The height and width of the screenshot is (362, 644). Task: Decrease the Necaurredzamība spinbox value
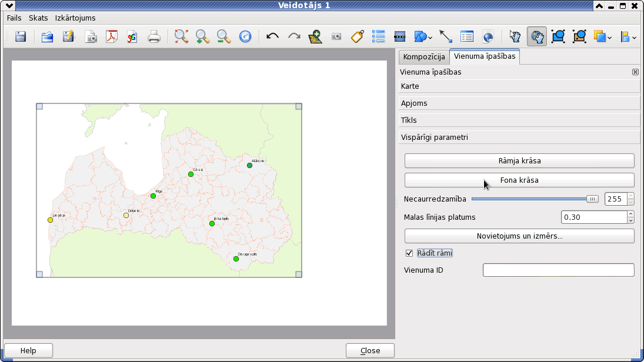631,202
